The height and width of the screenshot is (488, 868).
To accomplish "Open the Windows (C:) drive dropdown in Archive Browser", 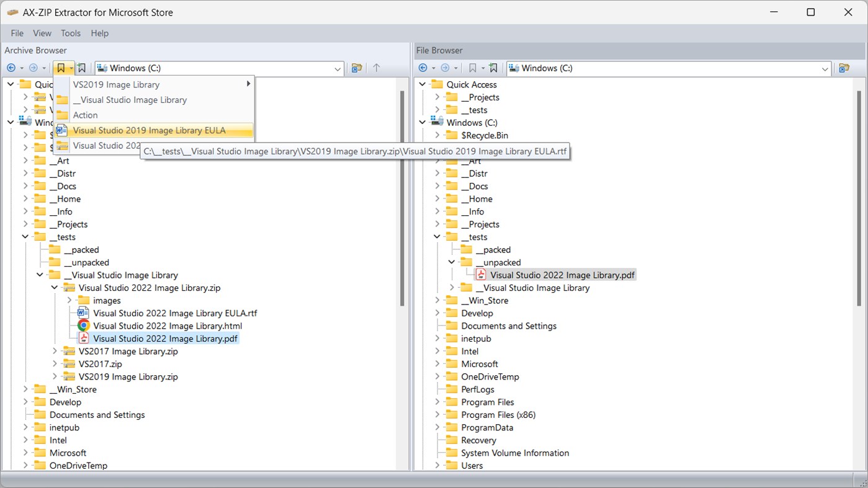I will (337, 68).
